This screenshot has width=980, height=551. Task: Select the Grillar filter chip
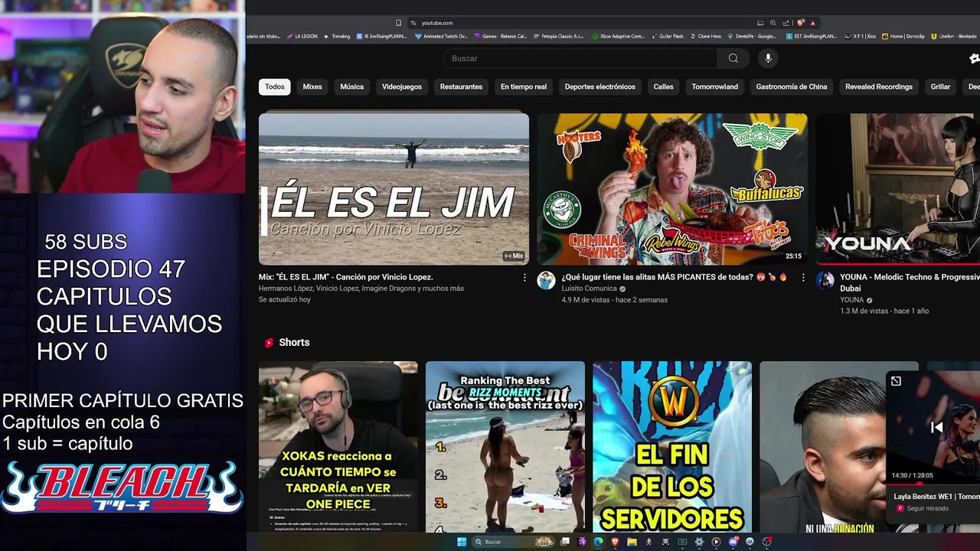[940, 87]
